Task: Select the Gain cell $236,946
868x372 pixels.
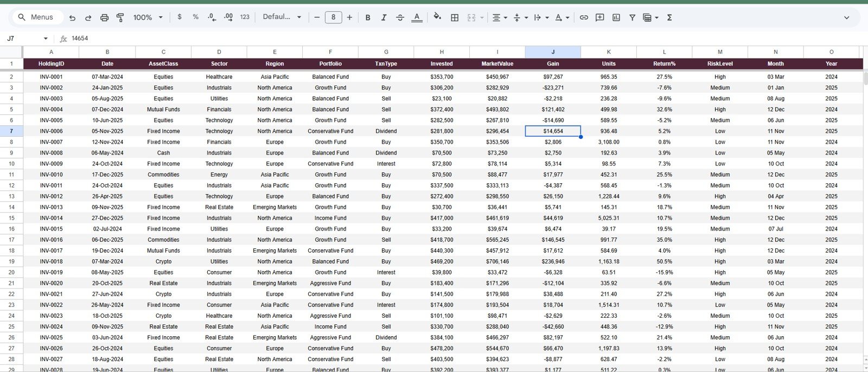Action: pyautogui.click(x=553, y=261)
